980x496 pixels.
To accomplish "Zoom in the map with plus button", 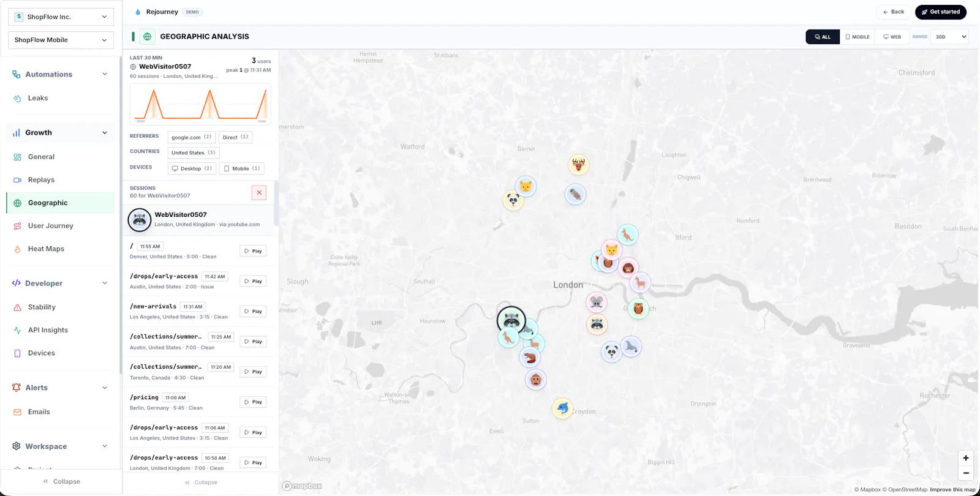I will (966, 458).
